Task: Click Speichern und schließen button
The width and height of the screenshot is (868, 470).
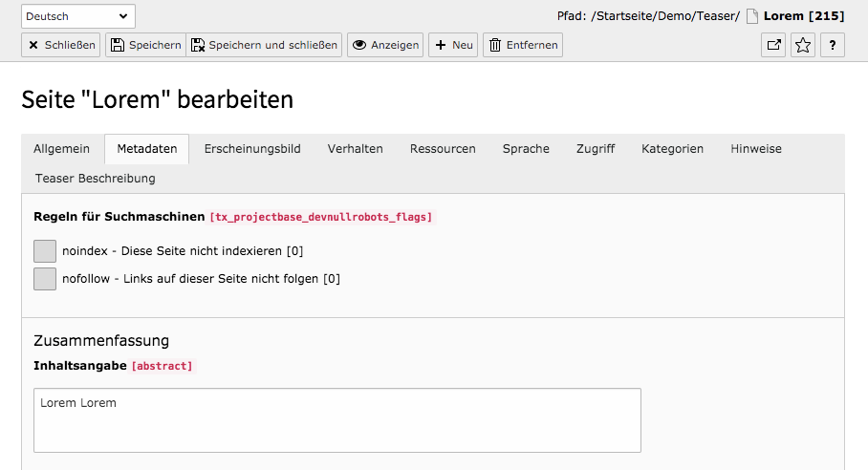Action: pyautogui.click(x=264, y=45)
